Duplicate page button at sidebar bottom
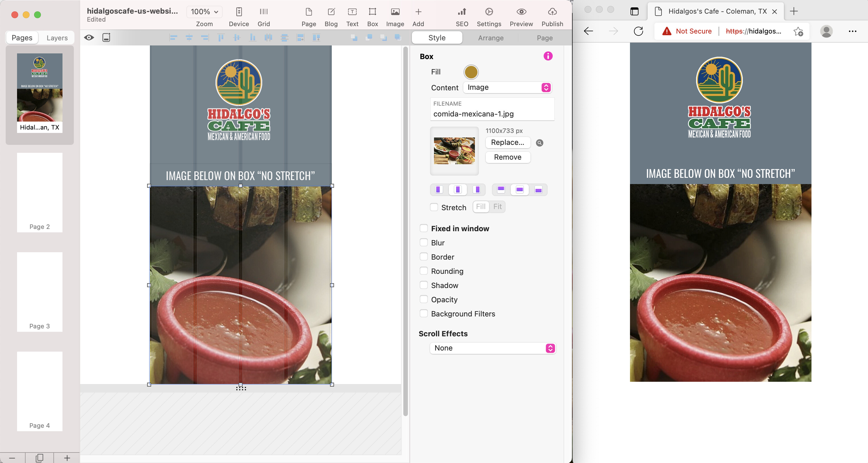Screen dimensions: 868x463 pyautogui.click(x=39, y=458)
